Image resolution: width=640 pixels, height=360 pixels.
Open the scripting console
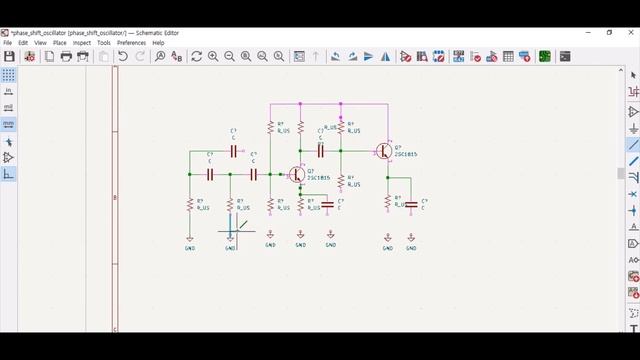pyautogui.click(x=565, y=56)
